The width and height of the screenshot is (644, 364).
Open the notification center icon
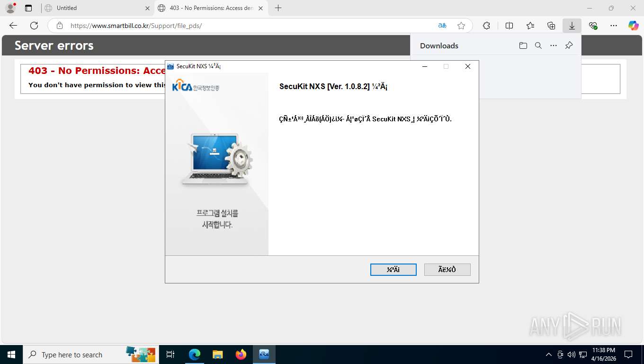pyautogui.click(x=628, y=355)
